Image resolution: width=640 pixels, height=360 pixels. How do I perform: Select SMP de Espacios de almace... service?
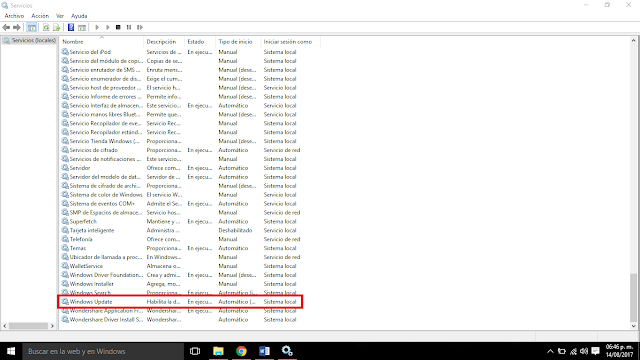coord(180,212)
